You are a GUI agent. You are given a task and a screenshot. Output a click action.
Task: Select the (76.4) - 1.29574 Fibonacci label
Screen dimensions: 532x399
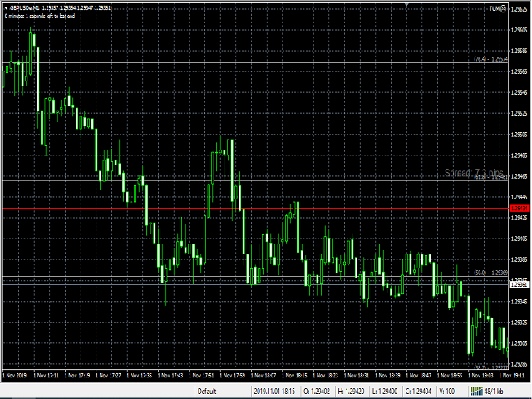490,59
